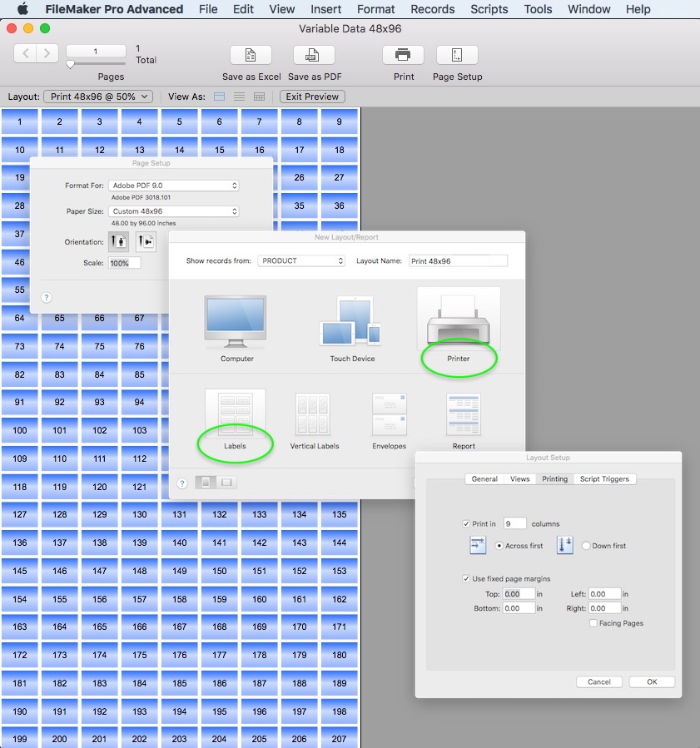Open Page Setup from toolbar
Viewport: 700px width, 748px height.
[457, 55]
